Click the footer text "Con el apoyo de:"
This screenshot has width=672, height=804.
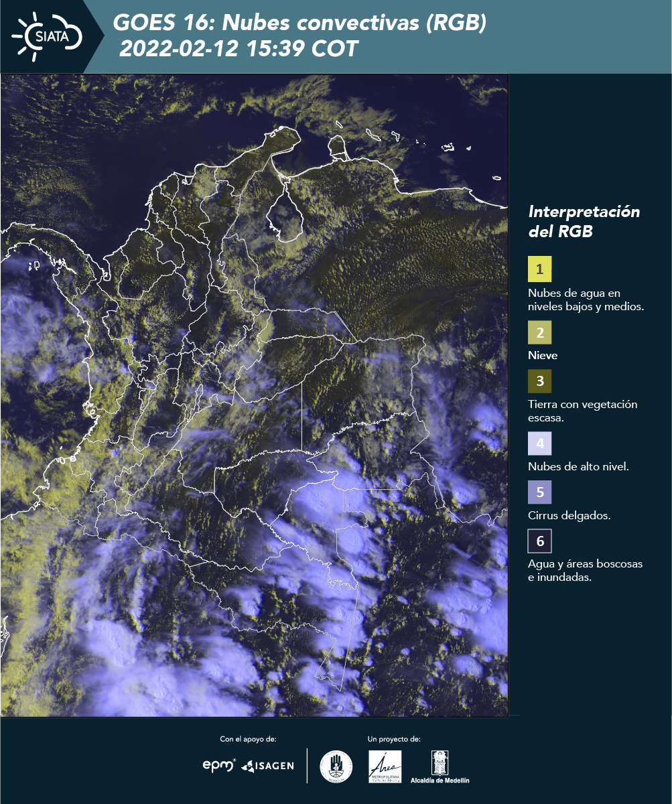tap(248, 739)
